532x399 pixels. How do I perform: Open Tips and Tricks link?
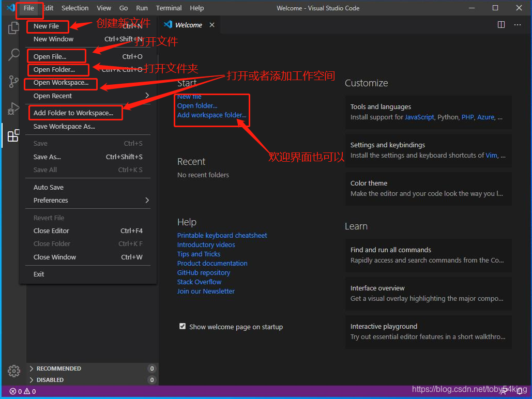(x=199, y=254)
